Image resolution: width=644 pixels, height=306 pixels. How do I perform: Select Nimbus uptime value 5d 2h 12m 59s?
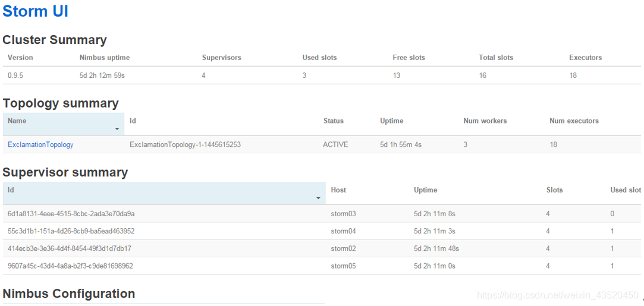coord(102,75)
